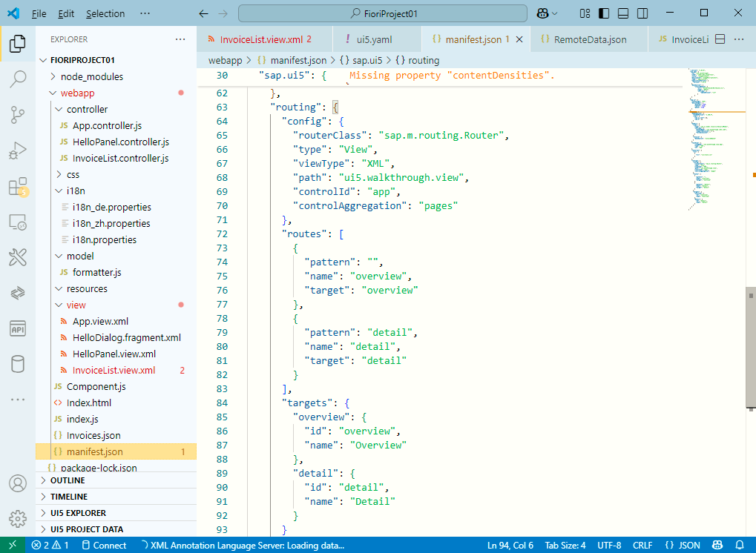Change indentation Tab Size: 4
This screenshot has height=553, width=756.
click(565, 545)
